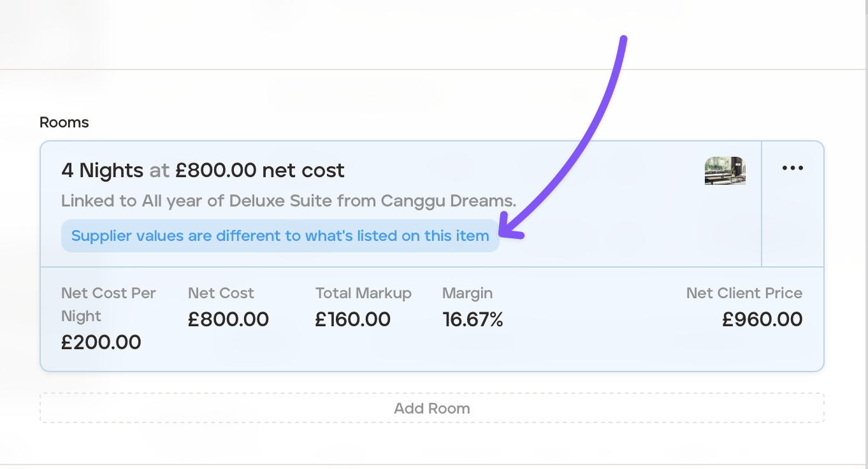The height and width of the screenshot is (469, 868).
Task: Click the Margin label
Action: 467,293
